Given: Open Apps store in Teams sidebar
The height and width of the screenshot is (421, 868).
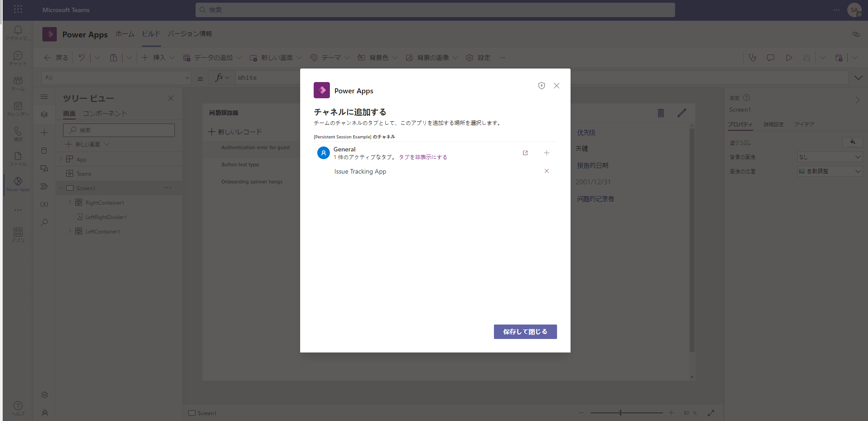Looking at the screenshot, I should tap(18, 234).
